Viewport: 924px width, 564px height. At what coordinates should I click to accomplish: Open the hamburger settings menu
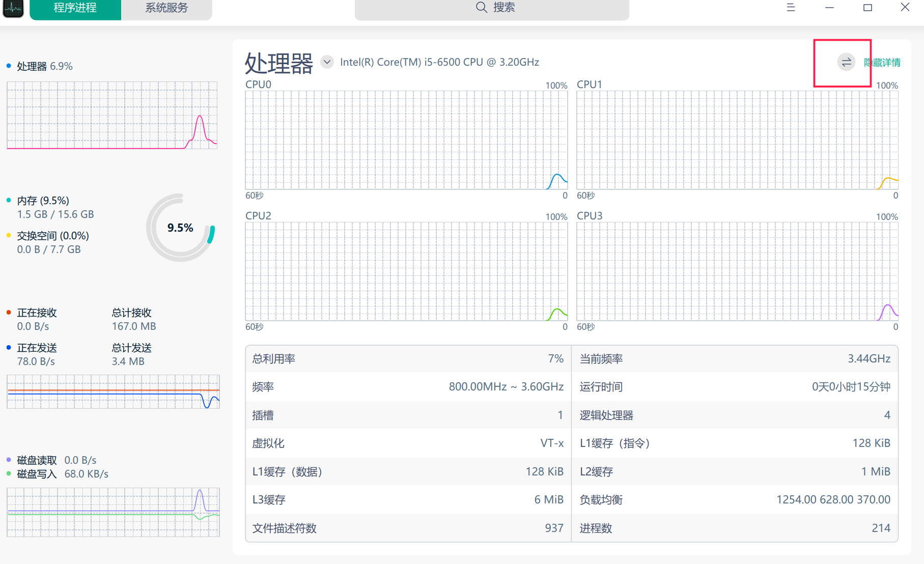tap(791, 8)
